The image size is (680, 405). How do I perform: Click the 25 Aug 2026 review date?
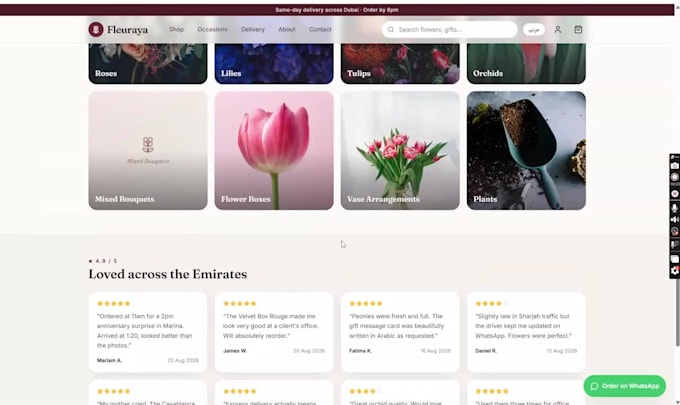click(x=183, y=360)
